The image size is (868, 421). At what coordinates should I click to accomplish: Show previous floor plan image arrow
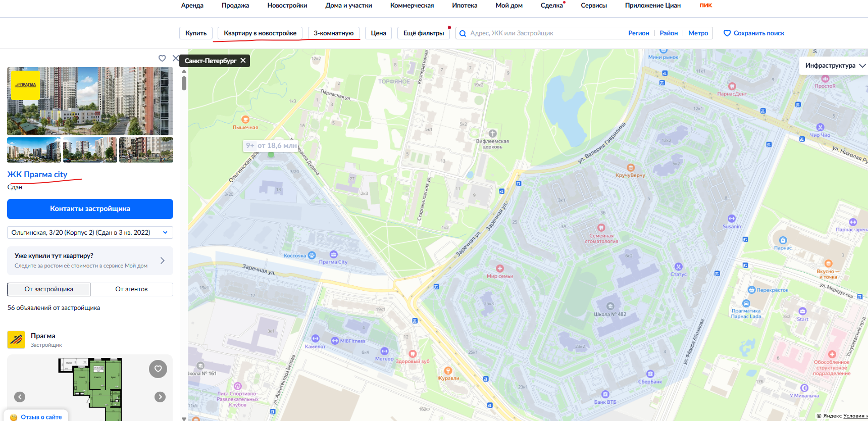point(20,397)
